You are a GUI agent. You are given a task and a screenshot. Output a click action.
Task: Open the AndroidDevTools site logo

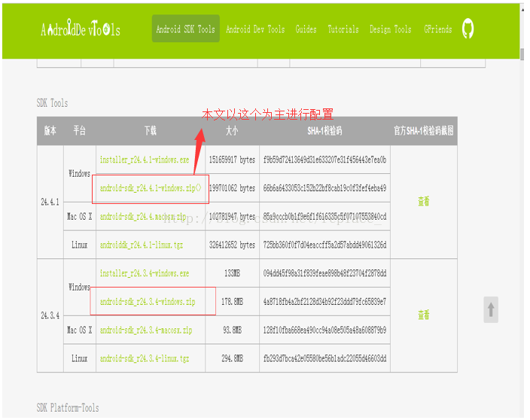[x=81, y=28]
